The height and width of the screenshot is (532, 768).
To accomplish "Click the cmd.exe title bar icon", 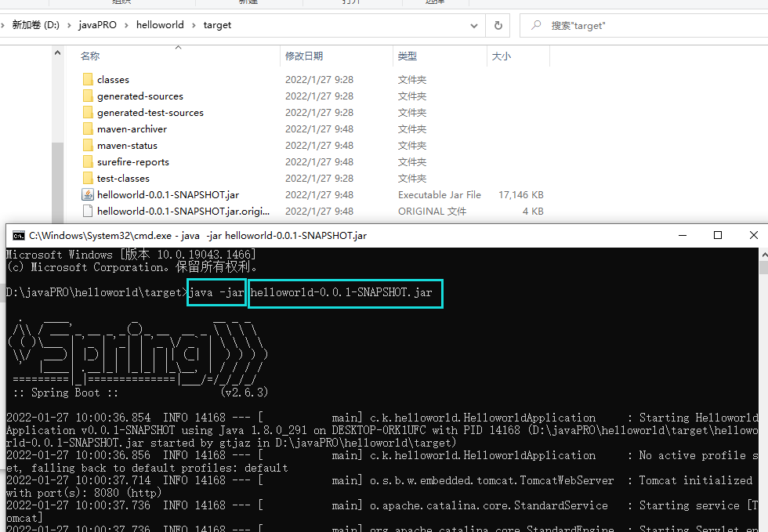I will [19, 236].
